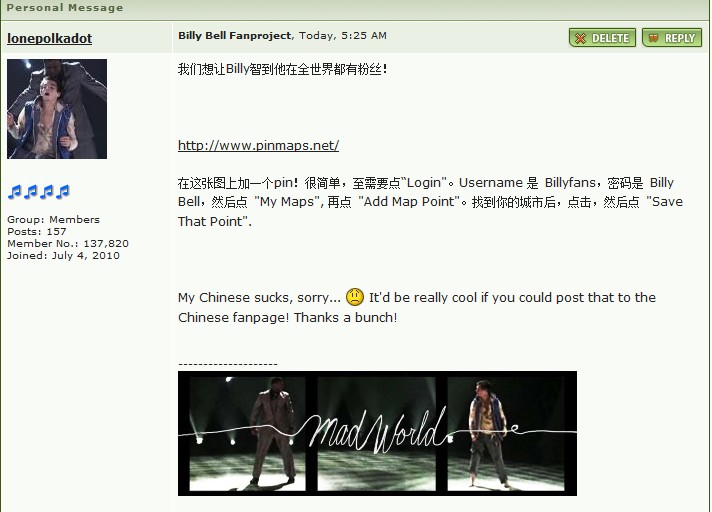Click the third blue music note icon
Viewport: 712px width, 512px height.
click(x=46, y=192)
